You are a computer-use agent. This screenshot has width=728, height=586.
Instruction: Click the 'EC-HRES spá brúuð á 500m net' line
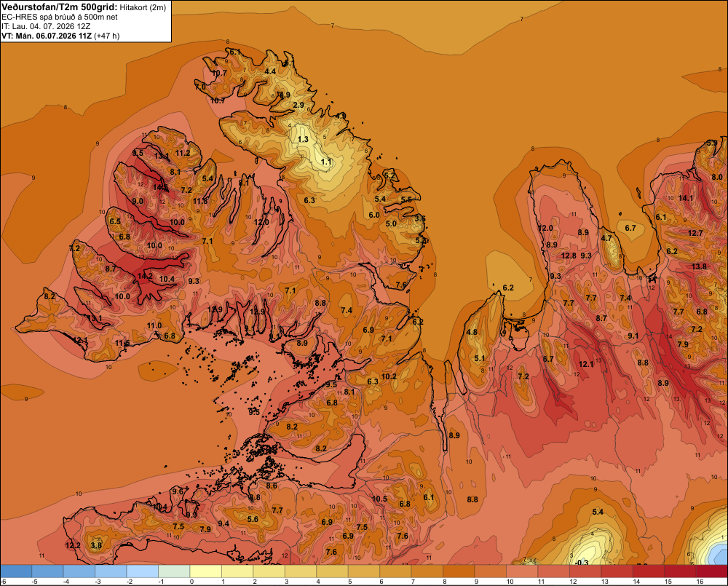tap(60, 17)
